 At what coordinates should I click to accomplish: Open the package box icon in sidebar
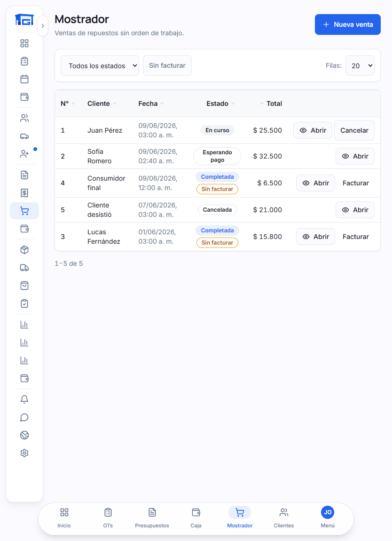pos(24,250)
